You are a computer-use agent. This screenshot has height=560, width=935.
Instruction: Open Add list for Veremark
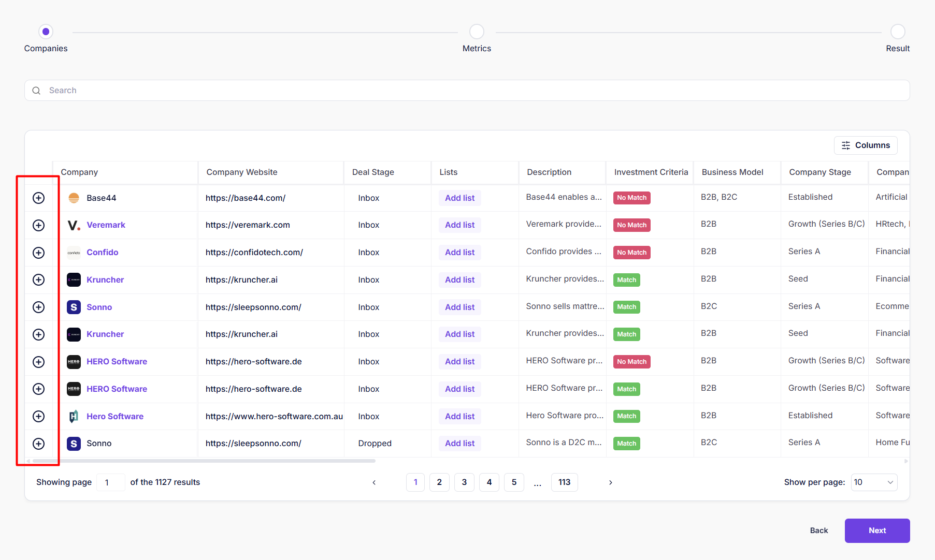point(459,225)
